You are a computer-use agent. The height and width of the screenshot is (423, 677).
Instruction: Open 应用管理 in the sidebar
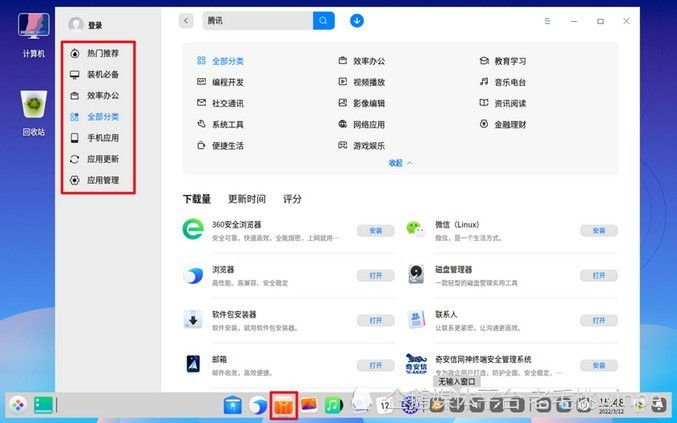point(95,180)
